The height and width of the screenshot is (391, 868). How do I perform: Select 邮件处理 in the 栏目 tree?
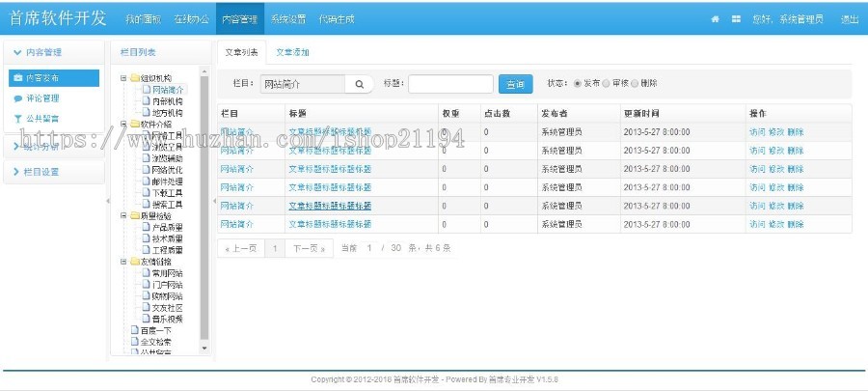click(x=167, y=182)
